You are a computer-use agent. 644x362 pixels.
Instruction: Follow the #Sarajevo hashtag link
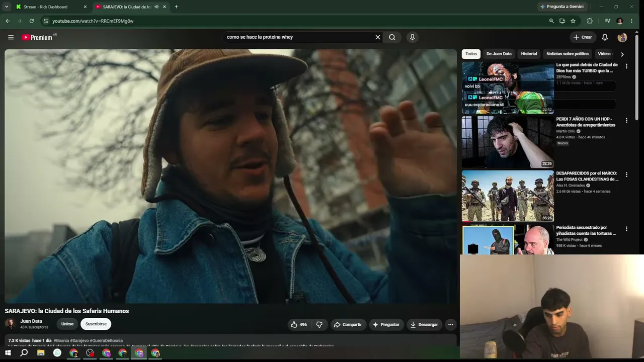(x=79, y=341)
